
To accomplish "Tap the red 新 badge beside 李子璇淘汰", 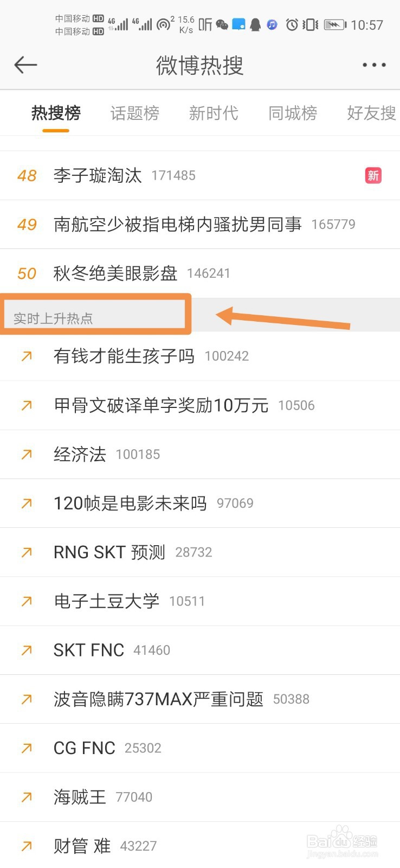I will click(373, 175).
